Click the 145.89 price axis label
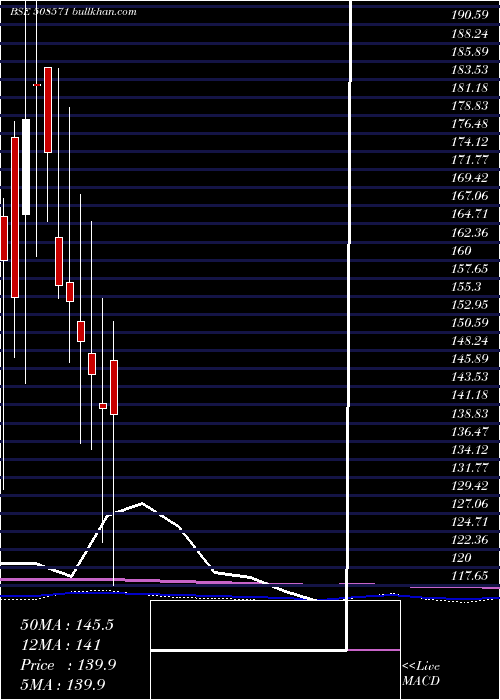Image resolution: width=500 pixels, height=700 pixels. coord(469,358)
